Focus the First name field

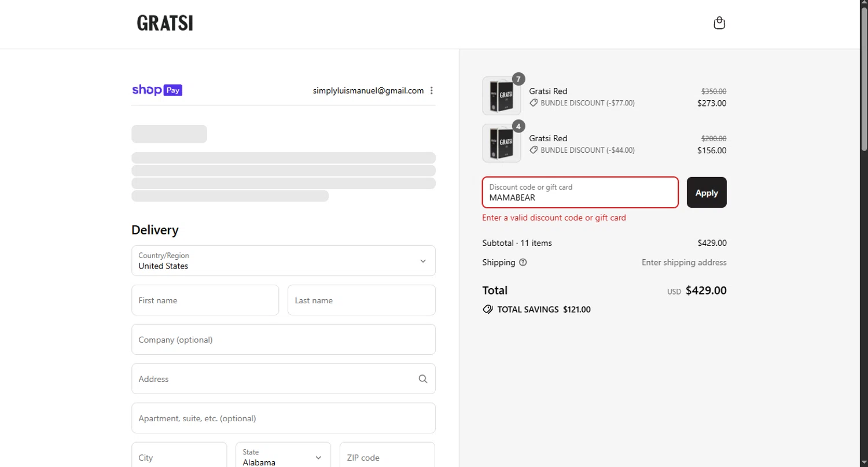pos(205,300)
